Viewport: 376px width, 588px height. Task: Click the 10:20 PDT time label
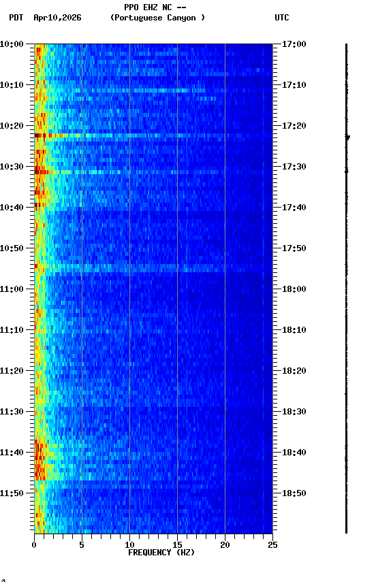[12, 126]
